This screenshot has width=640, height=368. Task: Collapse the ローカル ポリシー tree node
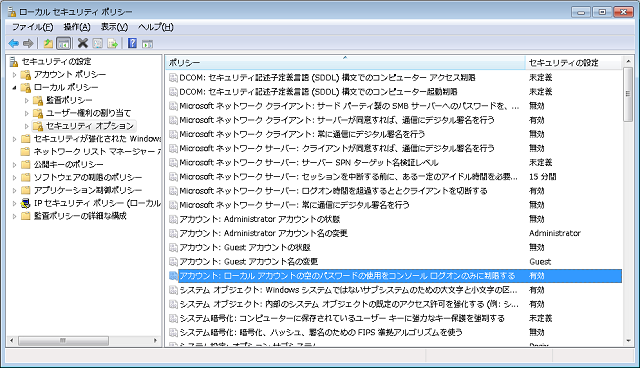pyautogui.click(x=14, y=87)
